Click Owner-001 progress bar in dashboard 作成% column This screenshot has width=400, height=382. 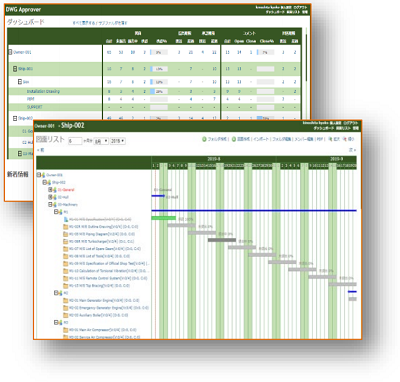pos(159,52)
